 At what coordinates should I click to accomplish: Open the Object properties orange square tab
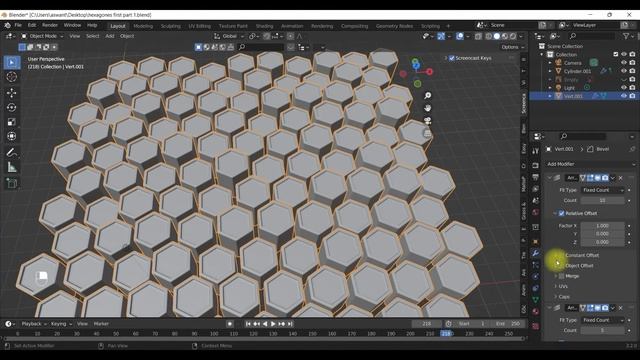536,242
